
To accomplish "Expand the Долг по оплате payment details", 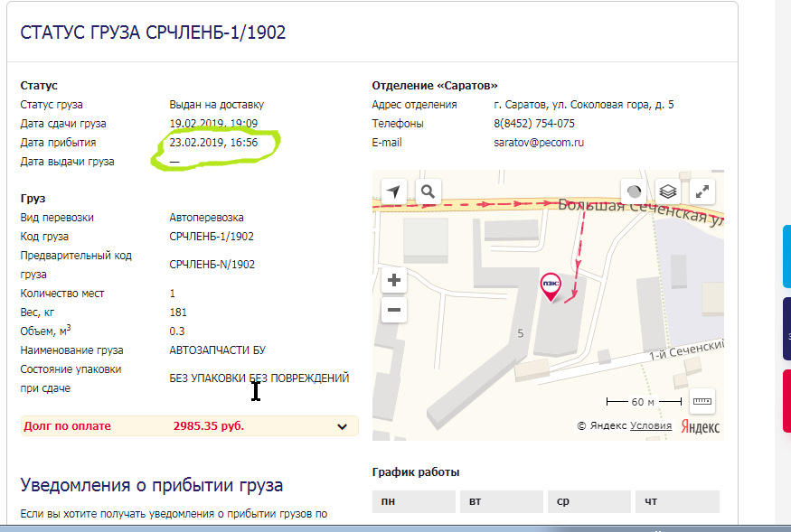I will [x=342, y=425].
